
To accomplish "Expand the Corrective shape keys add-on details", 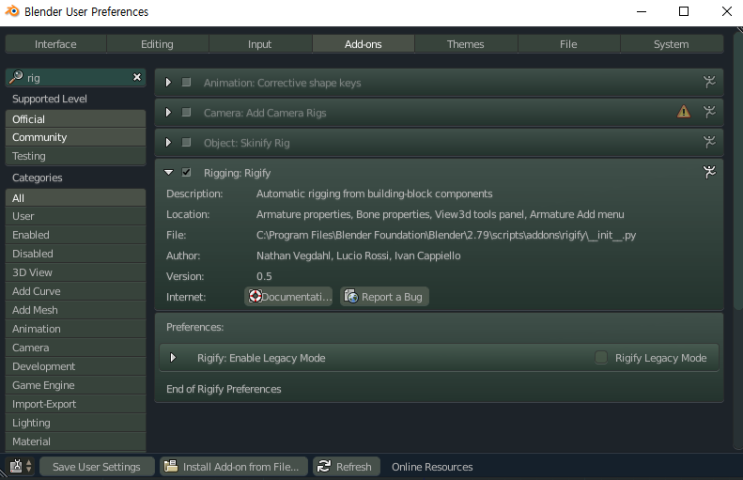I will (168, 82).
